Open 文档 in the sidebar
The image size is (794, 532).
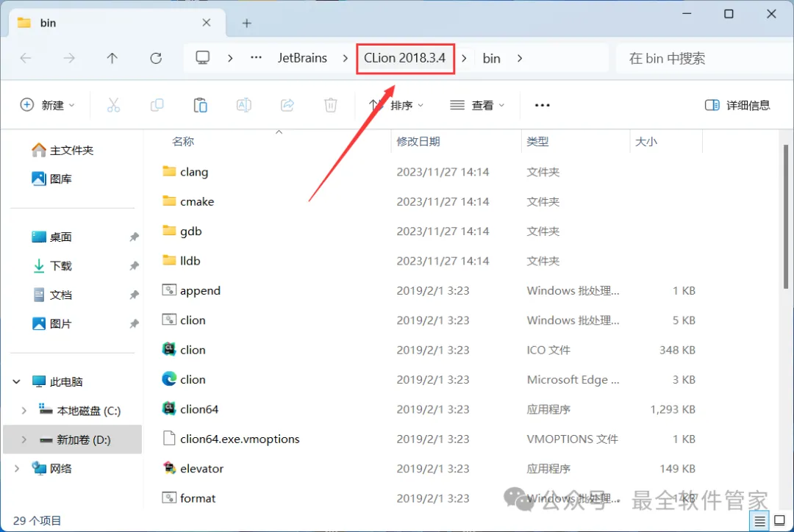51,295
